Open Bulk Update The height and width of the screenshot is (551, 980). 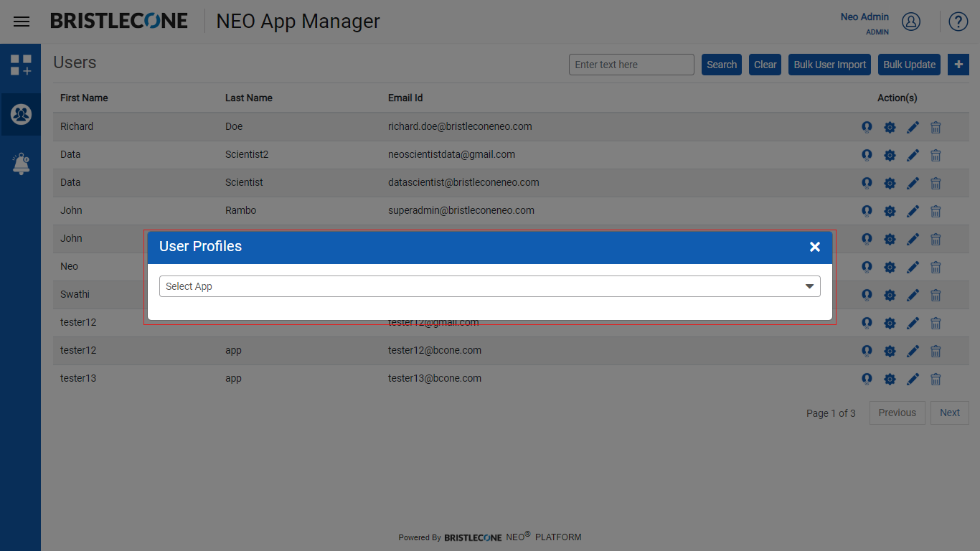point(910,65)
